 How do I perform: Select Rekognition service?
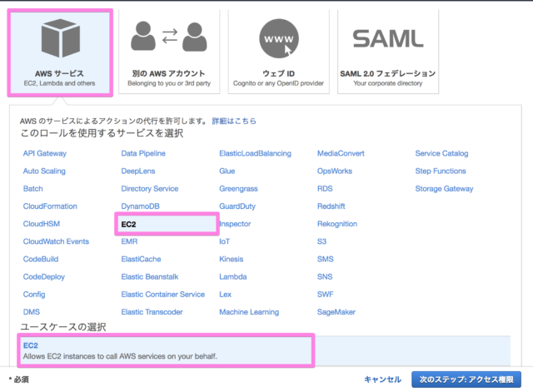coord(337,224)
